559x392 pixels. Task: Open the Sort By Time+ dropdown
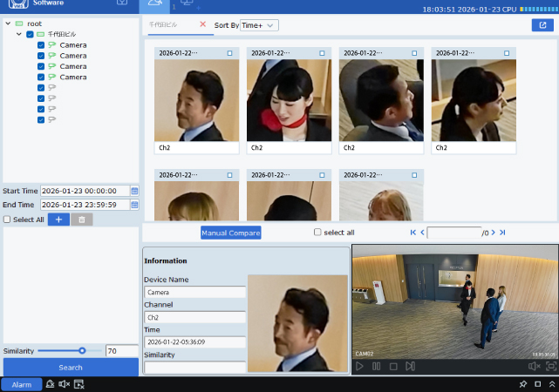pyautogui.click(x=259, y=25)
